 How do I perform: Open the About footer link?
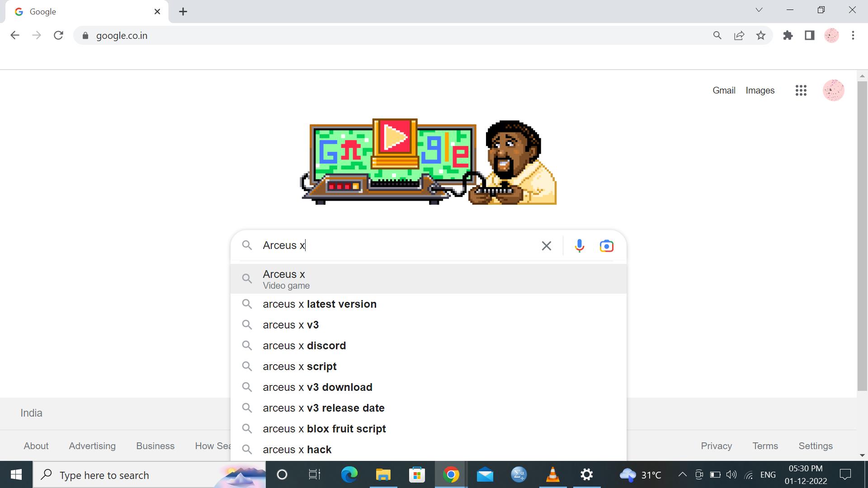click(x=36, y=446)
